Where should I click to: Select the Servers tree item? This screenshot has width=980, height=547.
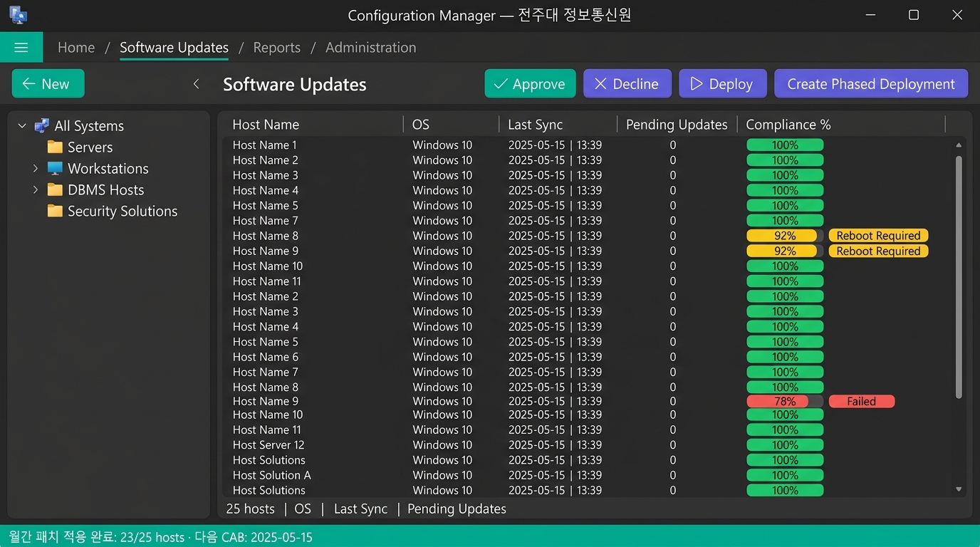click(x=90, y=147)
